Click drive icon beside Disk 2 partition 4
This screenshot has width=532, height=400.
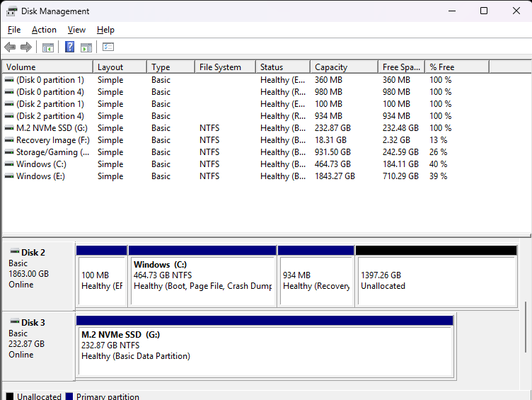(x=9, y=116)
